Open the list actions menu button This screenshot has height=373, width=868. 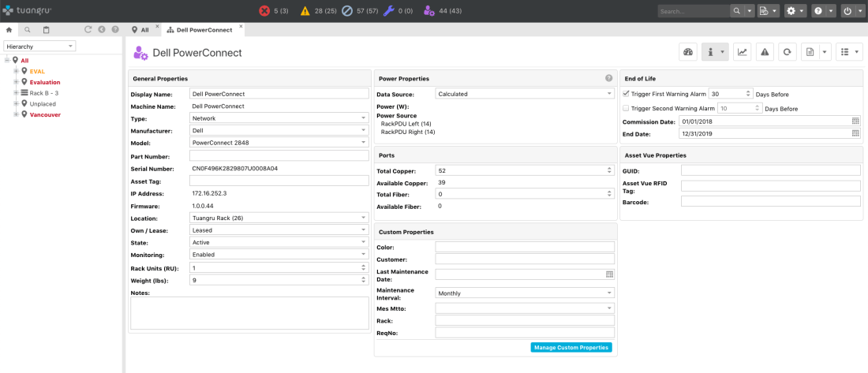pos(850,52)
